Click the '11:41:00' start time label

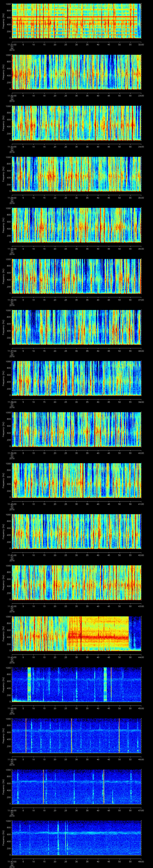coord(12,555)
